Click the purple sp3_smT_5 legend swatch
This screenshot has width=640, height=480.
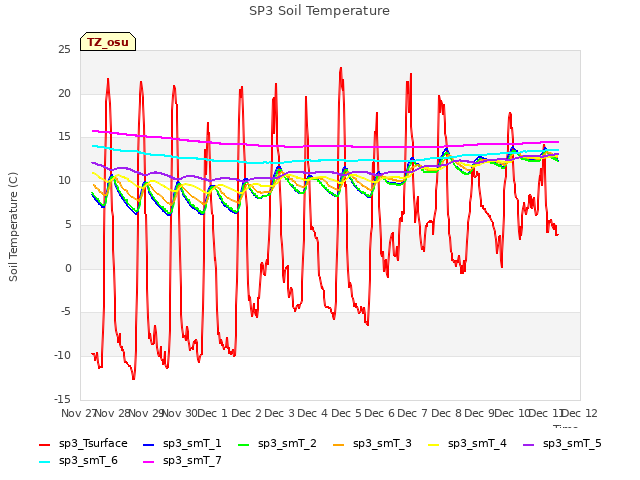point(529,444)
